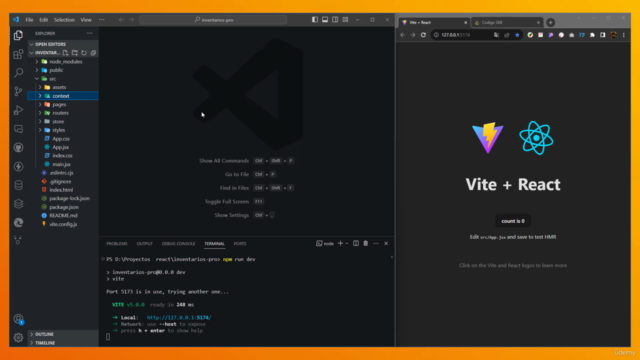The width and height of the screenshot is (640, 360).
Task: Open the Run and Debug view
Action: (x=18, y=110)
